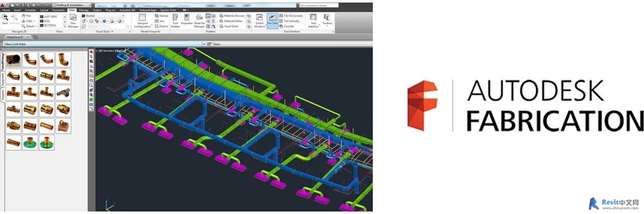This screenshot has width=644, height=214.
Task: Open the Output ribbon tab
Action: 97,10
